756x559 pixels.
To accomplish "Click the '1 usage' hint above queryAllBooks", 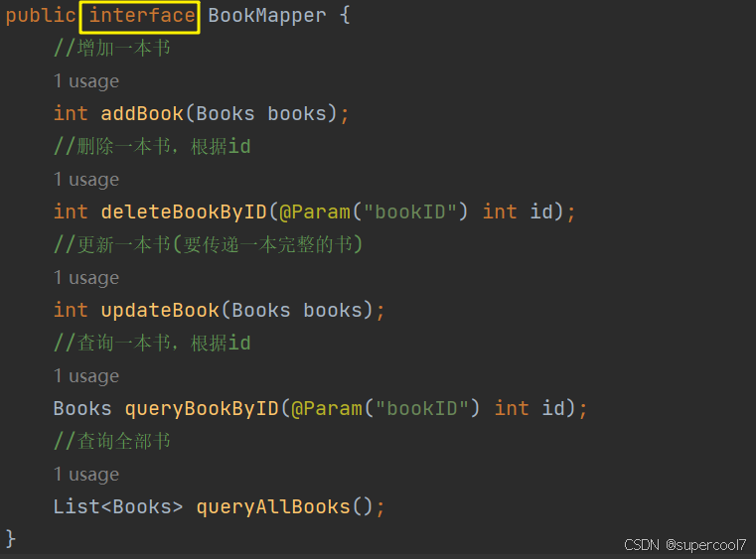I will (86, 475).
